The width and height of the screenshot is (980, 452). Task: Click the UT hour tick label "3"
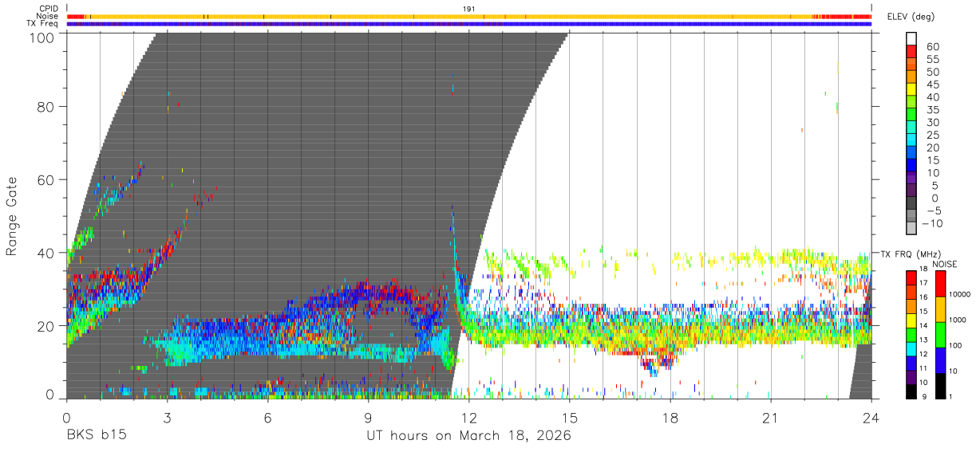(167, 418)
